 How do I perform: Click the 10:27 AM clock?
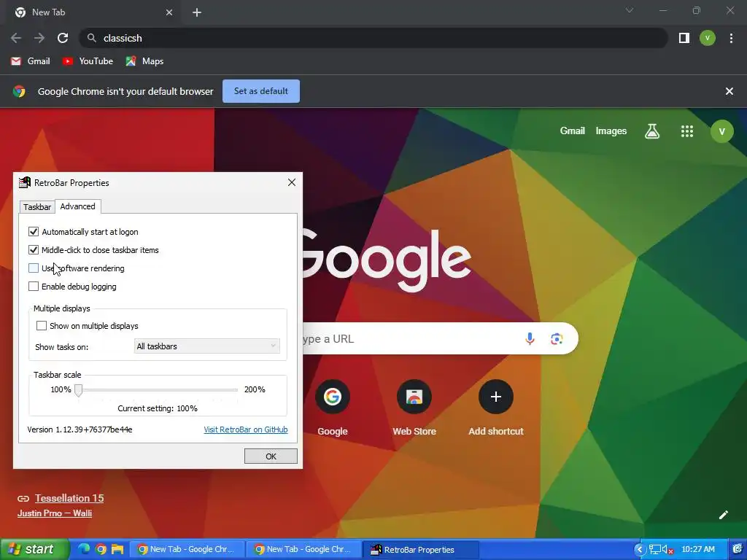[698, 549]
